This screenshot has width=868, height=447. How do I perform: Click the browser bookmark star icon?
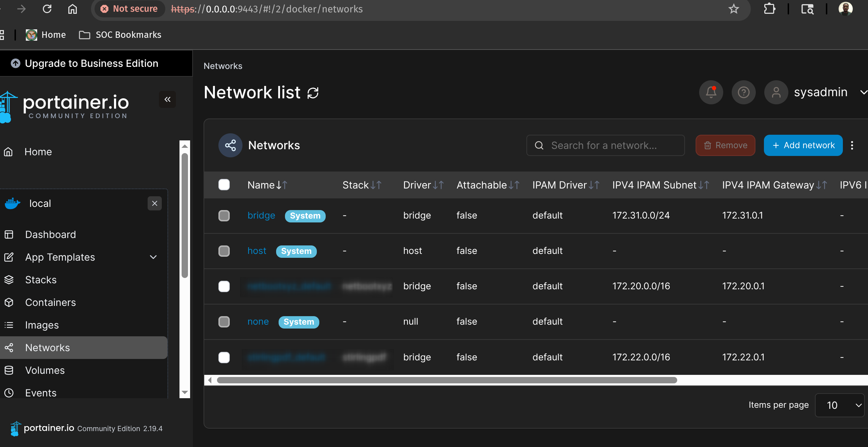click(733, 9)
